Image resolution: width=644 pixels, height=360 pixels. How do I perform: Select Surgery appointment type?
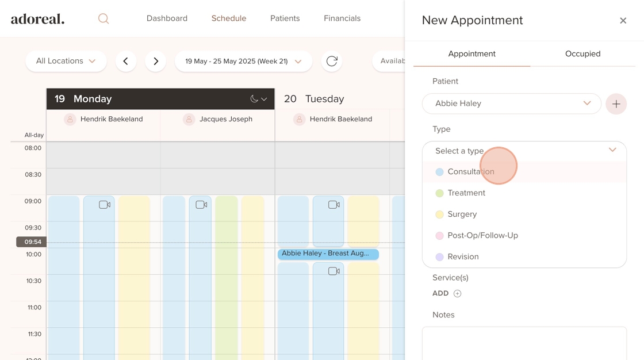pos(462,214)
